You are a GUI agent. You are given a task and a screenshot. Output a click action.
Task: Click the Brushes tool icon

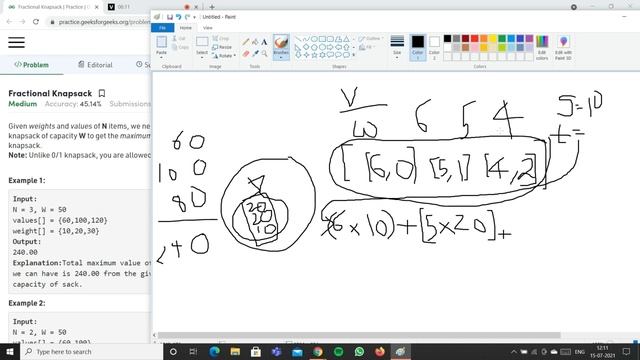pos(281,42)
